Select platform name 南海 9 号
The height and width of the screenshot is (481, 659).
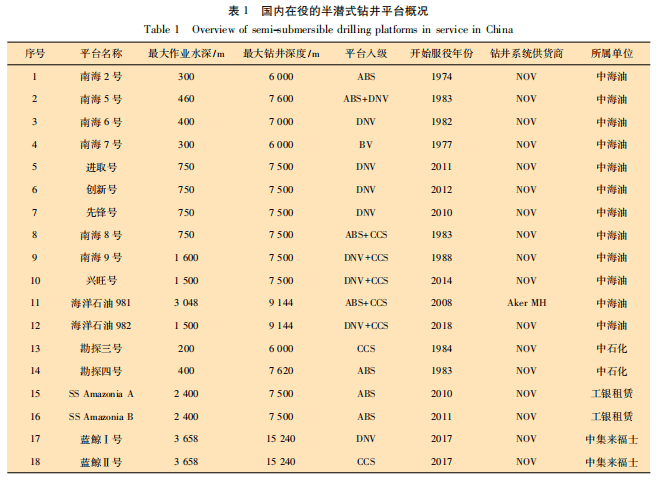point(101,257)
